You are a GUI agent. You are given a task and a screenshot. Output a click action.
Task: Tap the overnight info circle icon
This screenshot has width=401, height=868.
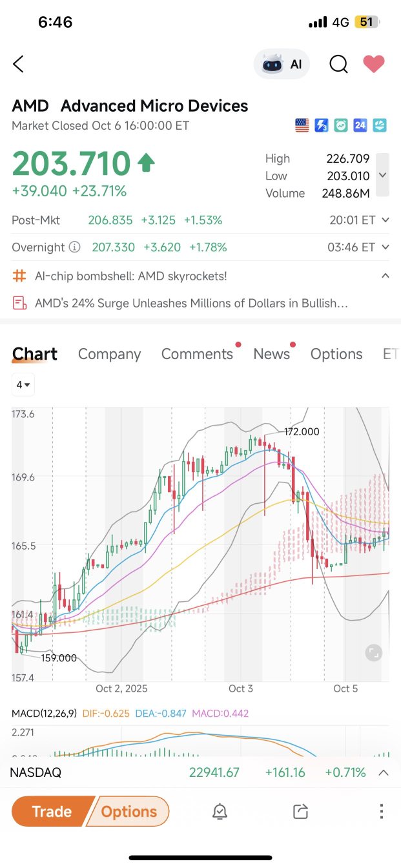click(75, 247)
